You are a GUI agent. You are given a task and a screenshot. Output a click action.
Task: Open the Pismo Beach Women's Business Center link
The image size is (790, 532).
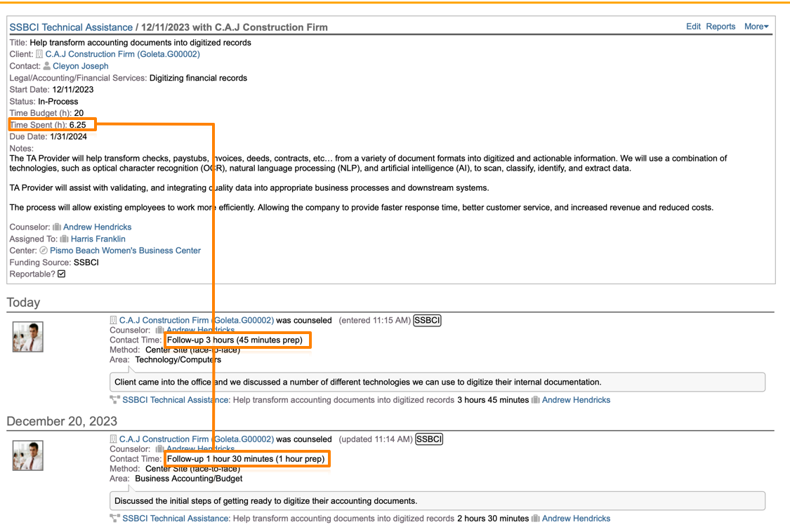click(x=125, y=251)
